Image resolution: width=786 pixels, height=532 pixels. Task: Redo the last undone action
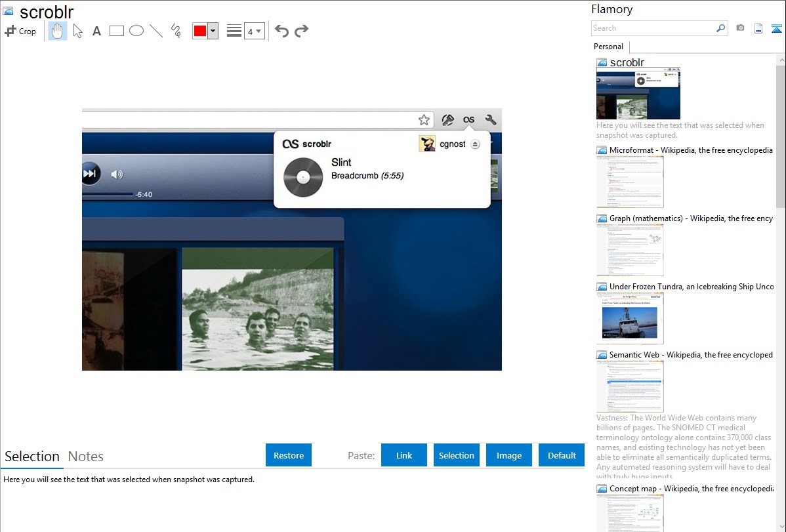click(301, 31)
